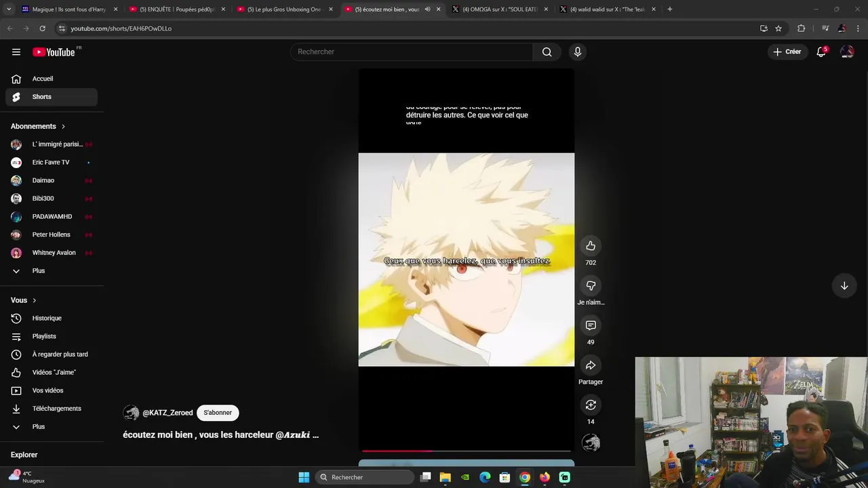Expand Vous section with lower Plus
The image size is (868, 488).
coord(52,426)
